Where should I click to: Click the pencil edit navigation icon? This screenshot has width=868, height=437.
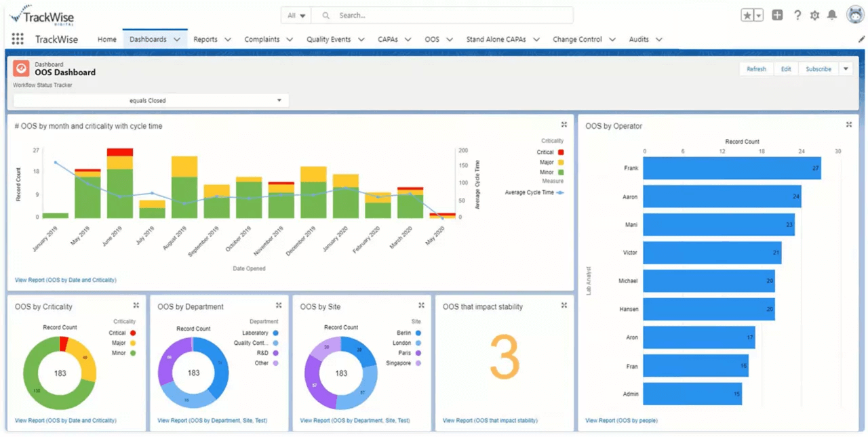coord(861,39)
